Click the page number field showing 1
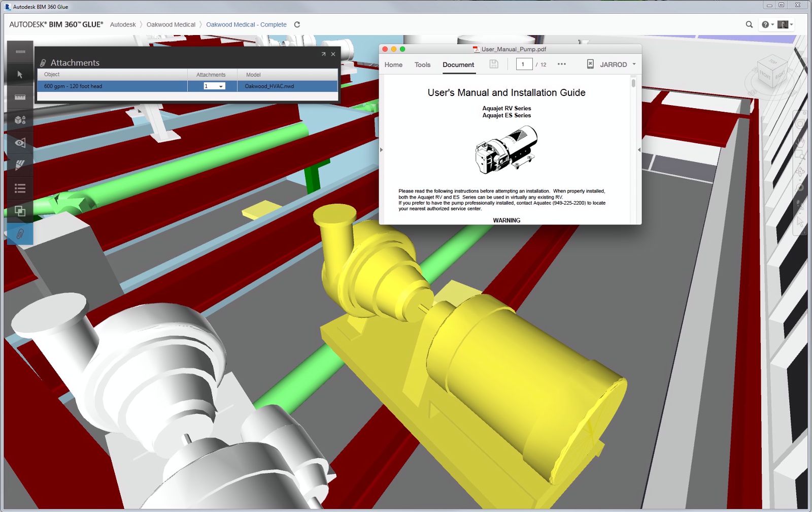The image size is (812, 512). (524, 64)
